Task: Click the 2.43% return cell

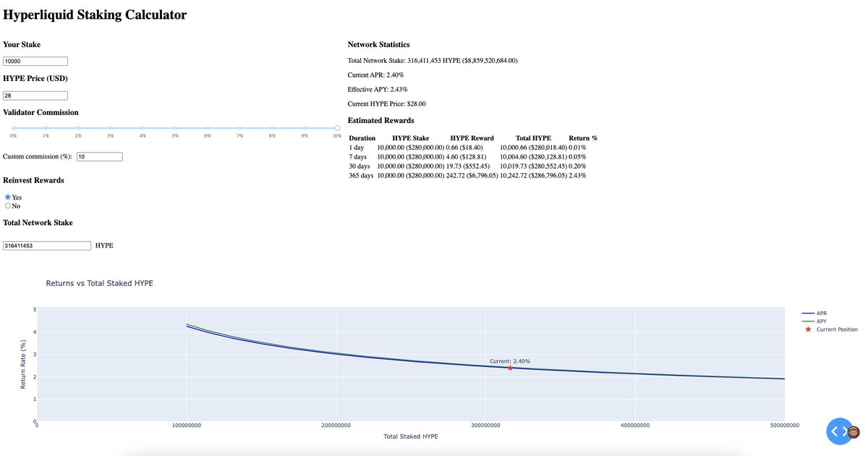Action: click(x=577, y=176)
